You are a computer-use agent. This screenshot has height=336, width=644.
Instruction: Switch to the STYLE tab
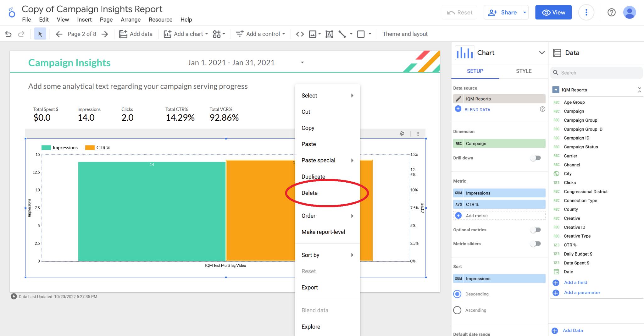(x=524, y=71)
